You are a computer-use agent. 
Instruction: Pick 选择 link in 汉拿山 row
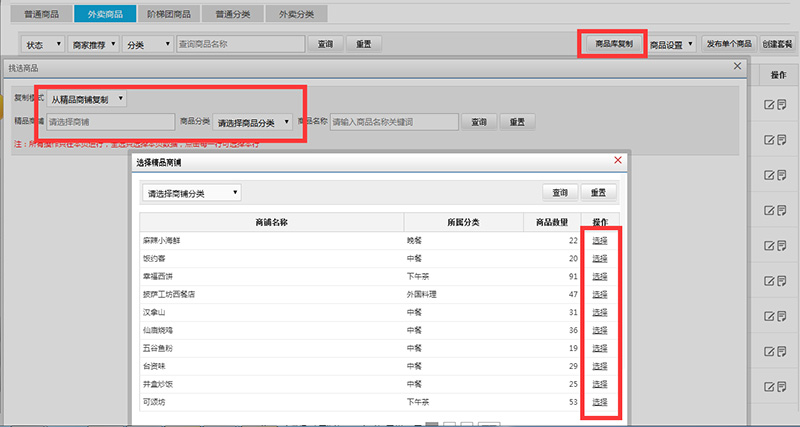tap(600, 312)
